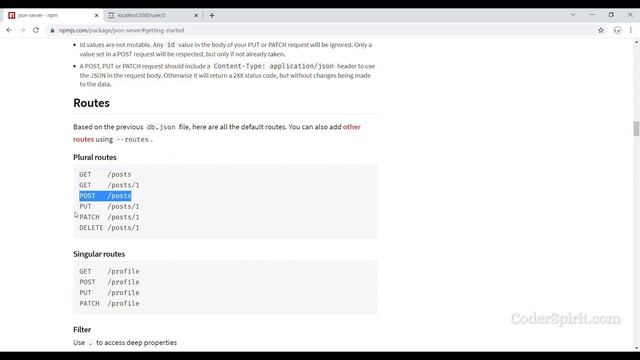Screen dimensions: 640x360
Task: Bookmark this page with the star icon
Action: [x=601, y=30]
